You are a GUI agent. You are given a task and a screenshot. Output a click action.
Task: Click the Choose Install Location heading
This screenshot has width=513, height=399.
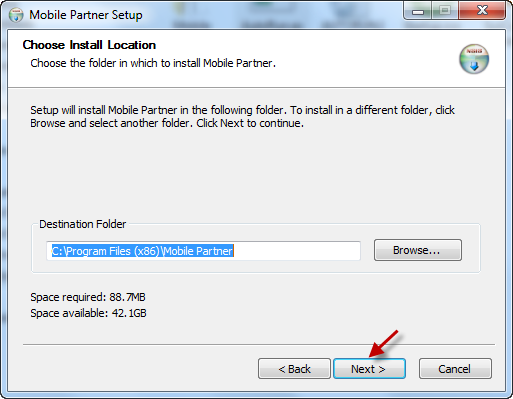[89, 45]
